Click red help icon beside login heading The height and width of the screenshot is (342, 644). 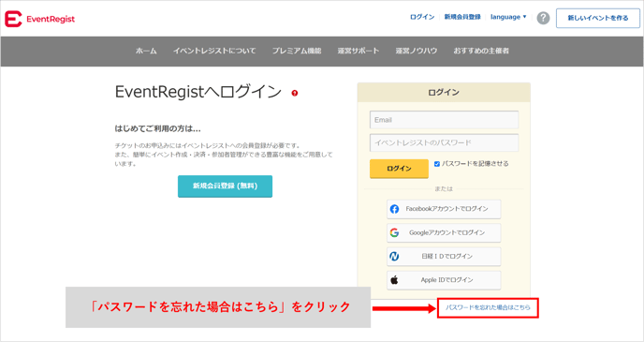(x=295, y=93)
